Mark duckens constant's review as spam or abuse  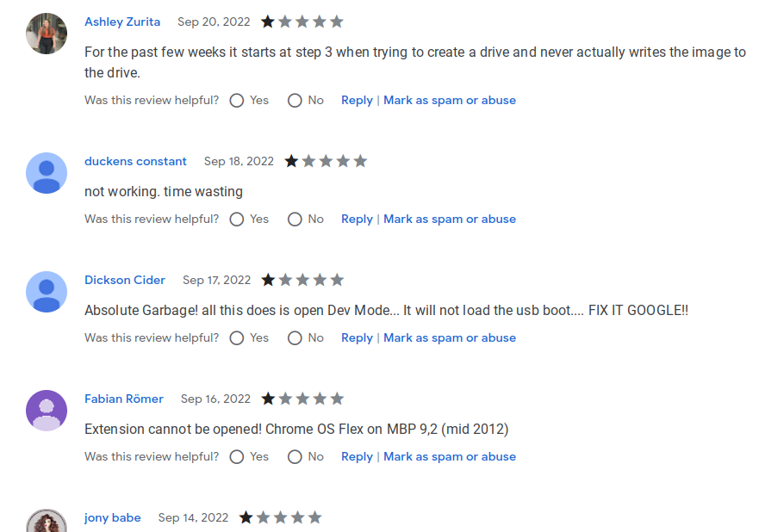[x=450, y=219]
